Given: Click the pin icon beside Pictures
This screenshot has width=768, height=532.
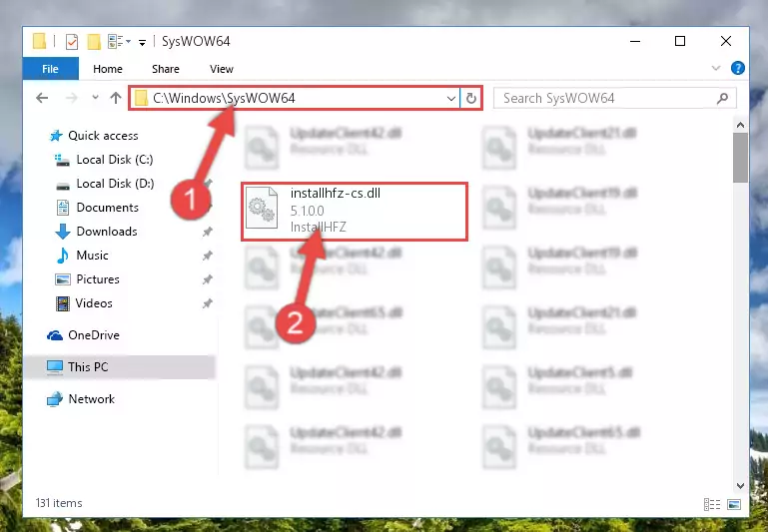Looking at the screenshot, I should 208,279.
